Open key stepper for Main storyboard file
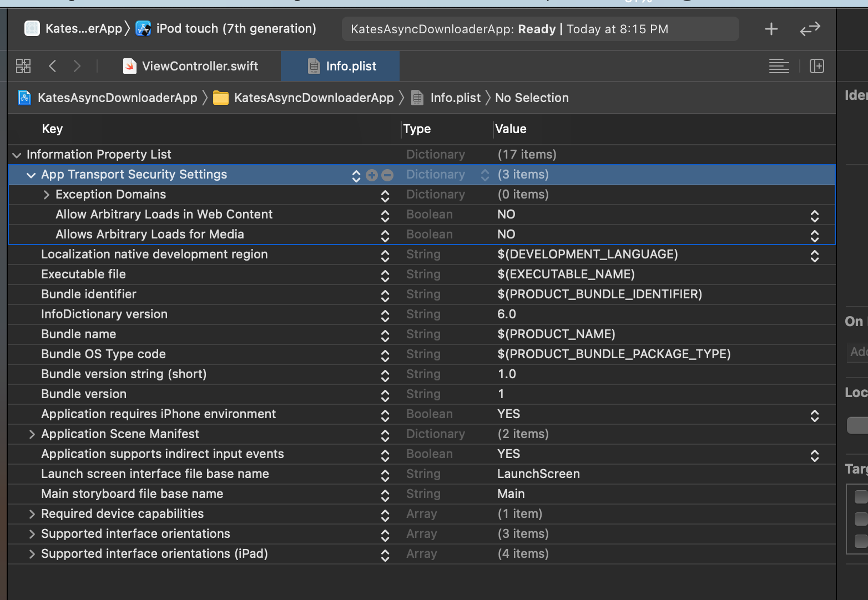This screenshot has width=868, height=600. 385,495
